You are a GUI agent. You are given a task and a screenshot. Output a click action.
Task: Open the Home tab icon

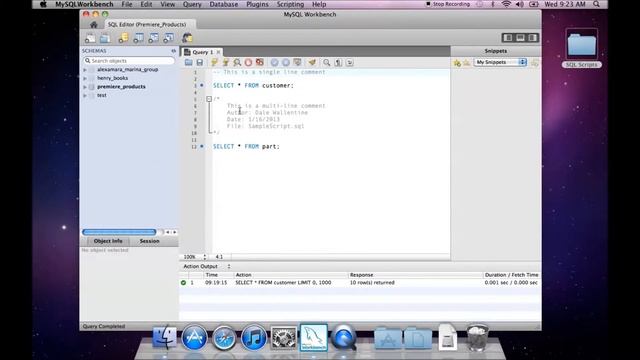pyautogui.click(x=93, y=25)
